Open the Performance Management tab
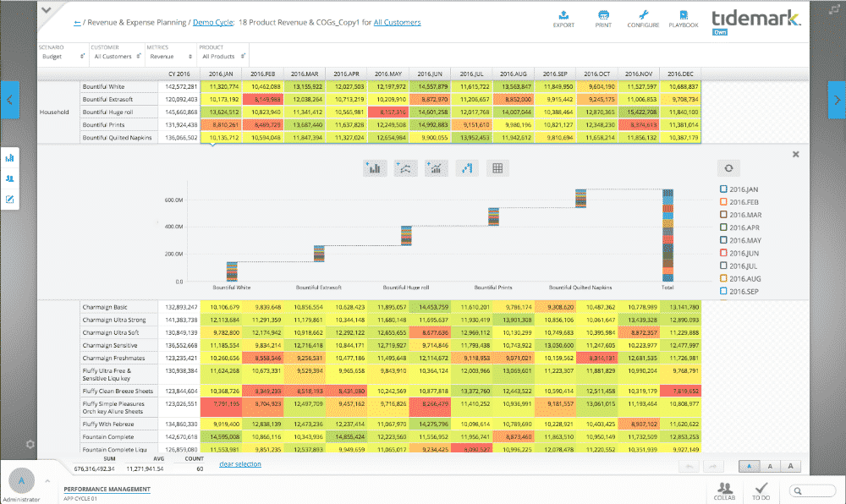The width and height of the screenshot is (846, 504). (x=107, y=489)
